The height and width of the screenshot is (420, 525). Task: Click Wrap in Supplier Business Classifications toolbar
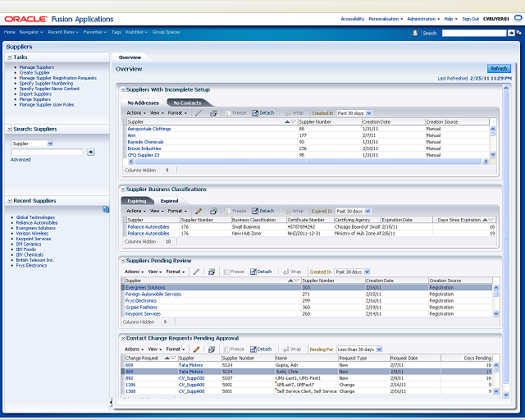coord(294,211)
